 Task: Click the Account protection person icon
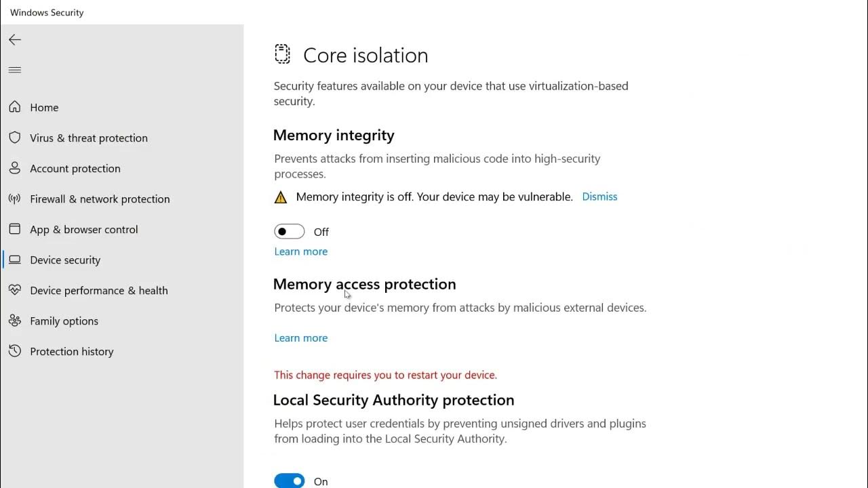[x=15, y=168]
